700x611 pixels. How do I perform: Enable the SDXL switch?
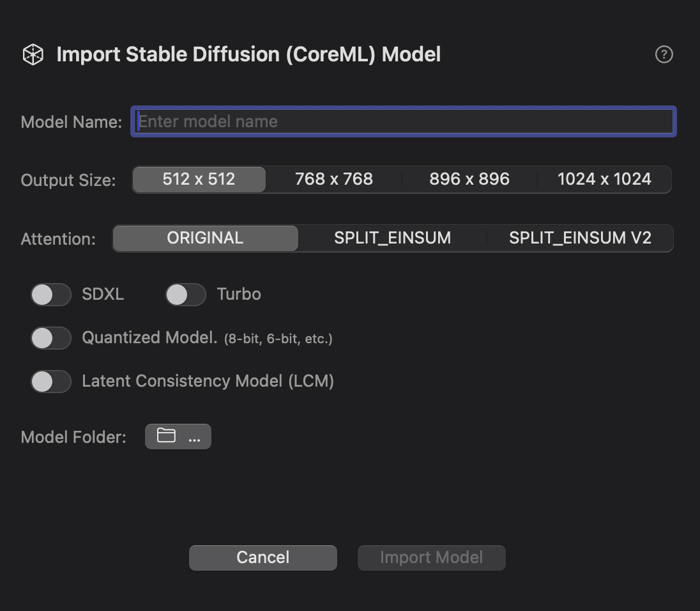coord(51,295)
